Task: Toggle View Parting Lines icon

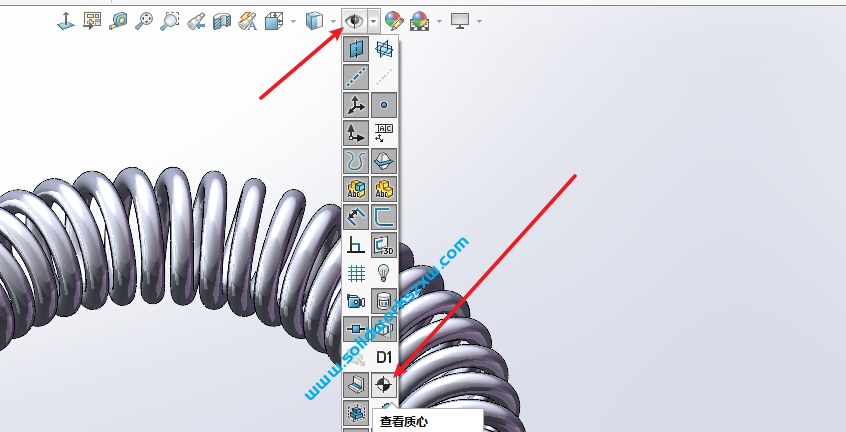Action: point(384,161)
